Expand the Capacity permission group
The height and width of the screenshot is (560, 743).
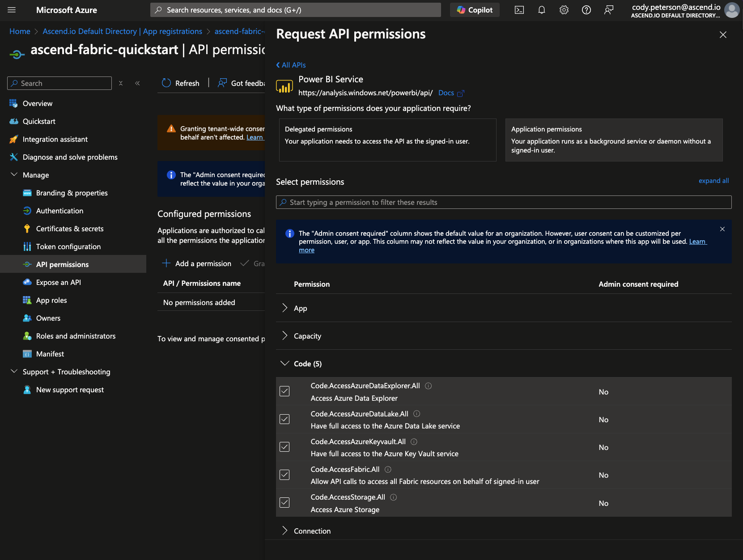tap(284, 335)
